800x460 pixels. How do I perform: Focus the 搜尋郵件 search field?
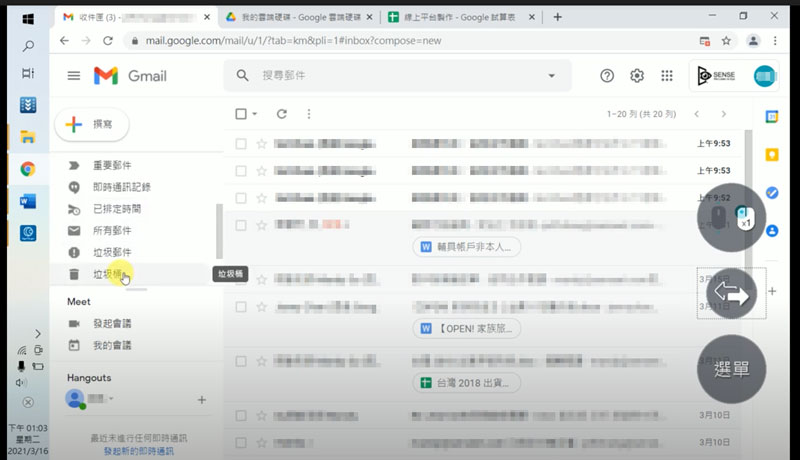398,76
